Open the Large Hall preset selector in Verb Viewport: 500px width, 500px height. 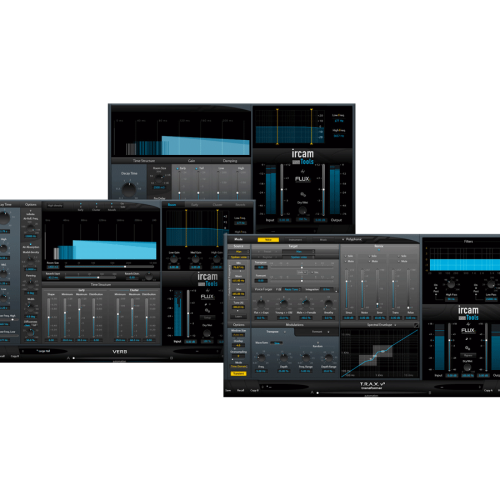(44, 351)
